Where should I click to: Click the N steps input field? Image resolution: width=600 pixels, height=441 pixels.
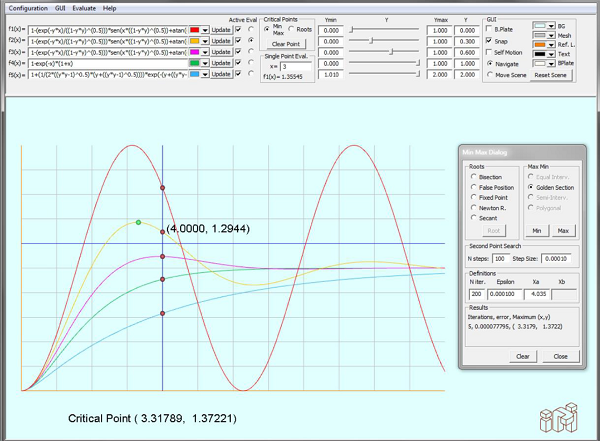499,258
